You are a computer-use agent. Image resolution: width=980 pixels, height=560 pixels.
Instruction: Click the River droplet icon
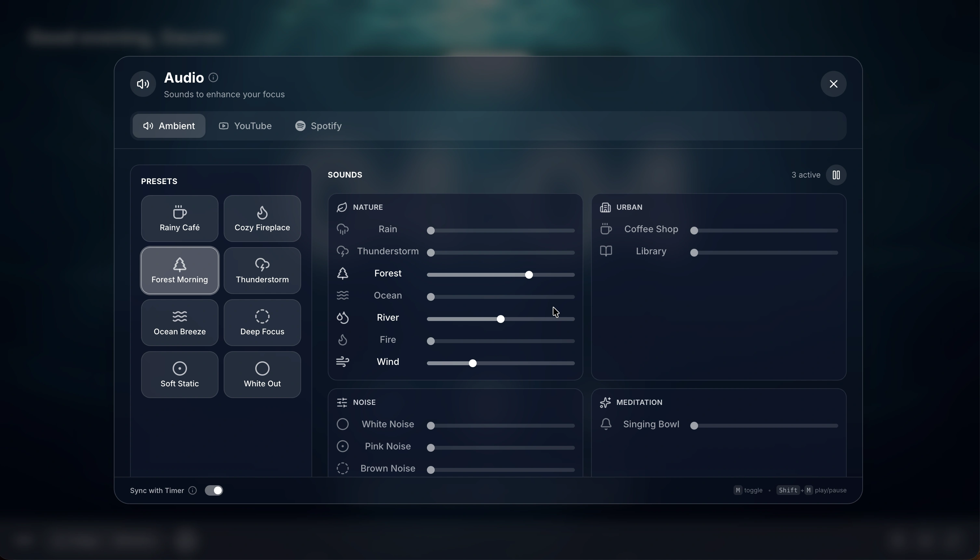click(x=342, y=318)
